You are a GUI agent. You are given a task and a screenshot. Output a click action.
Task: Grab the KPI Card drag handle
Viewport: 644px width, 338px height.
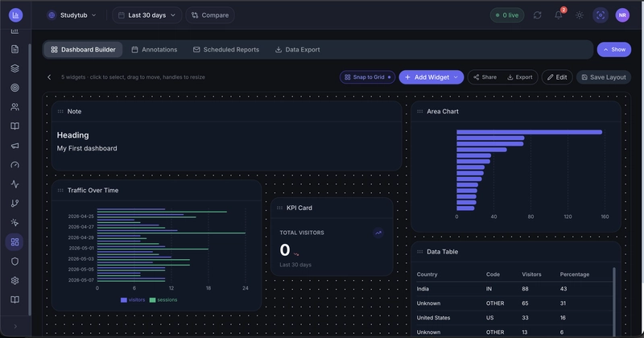tap(279, 208)
